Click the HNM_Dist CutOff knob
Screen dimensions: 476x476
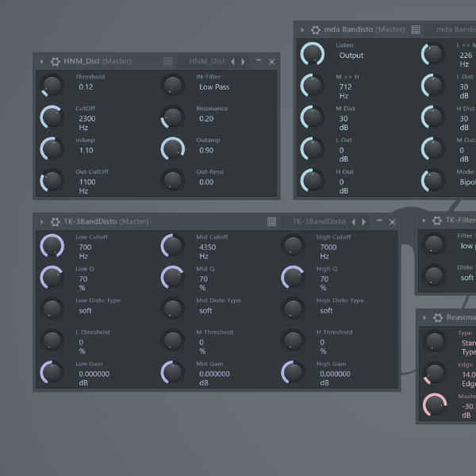click(x=52, y=117)
